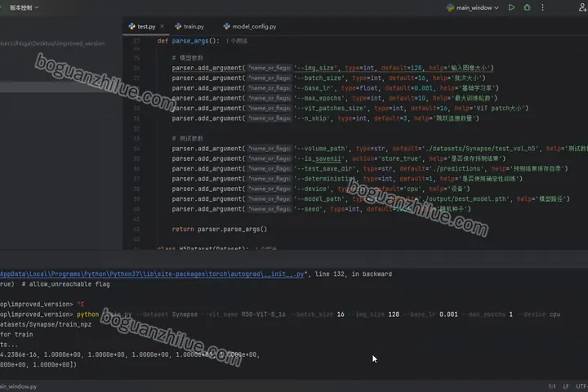Click the '--img_size' argument string
Image resolution: width=588 pixels, height=392 pixels.
tap(315, 68)
